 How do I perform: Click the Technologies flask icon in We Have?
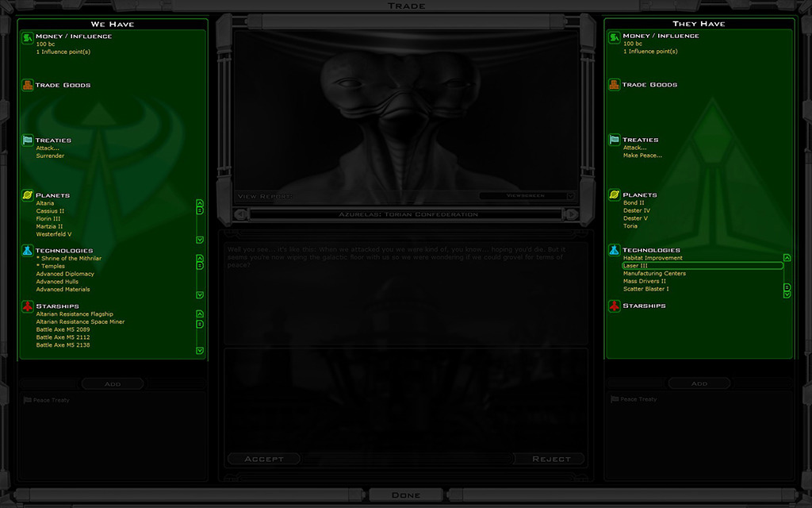pyautogui.click(x=28, y=250)
